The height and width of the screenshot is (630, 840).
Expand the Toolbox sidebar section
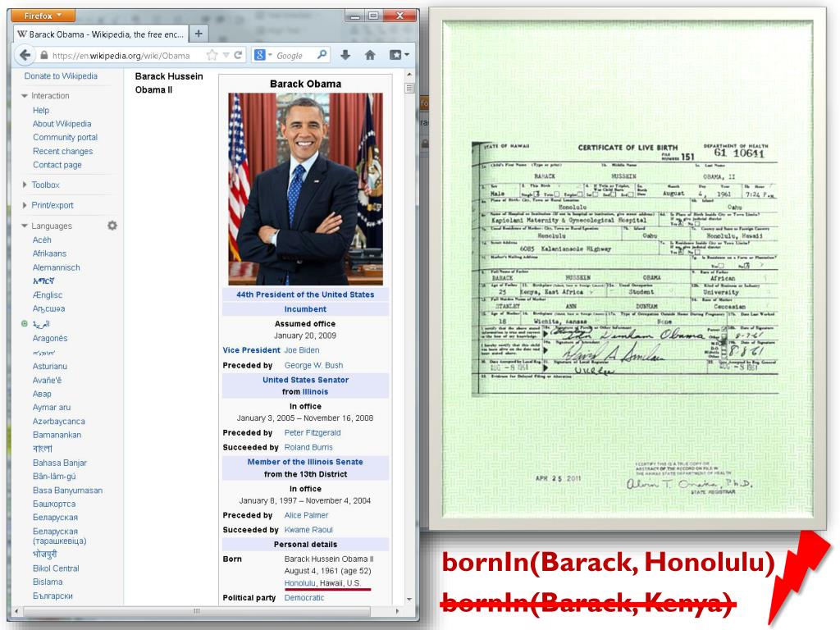coord(24,185)
